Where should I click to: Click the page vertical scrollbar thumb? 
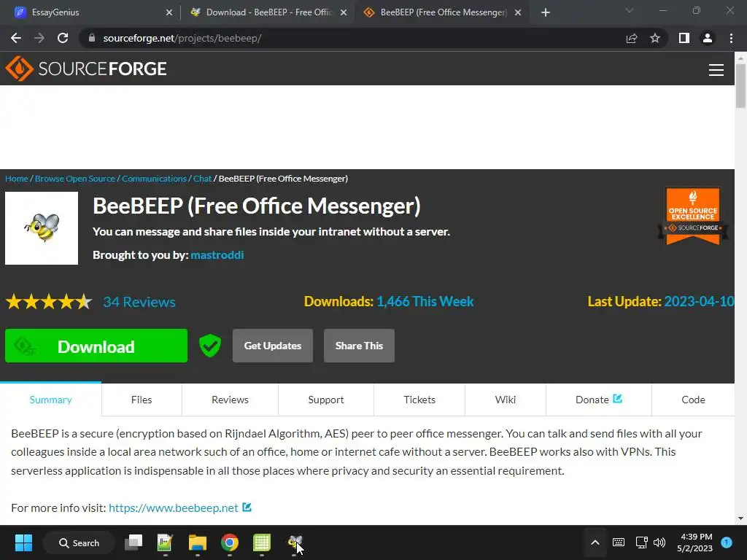(740, 86)
